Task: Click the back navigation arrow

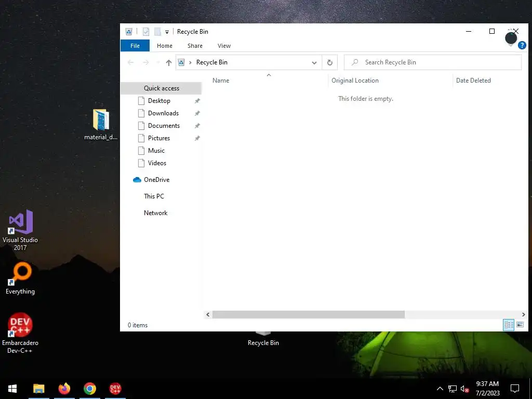Action: click(x=130, y=62)
